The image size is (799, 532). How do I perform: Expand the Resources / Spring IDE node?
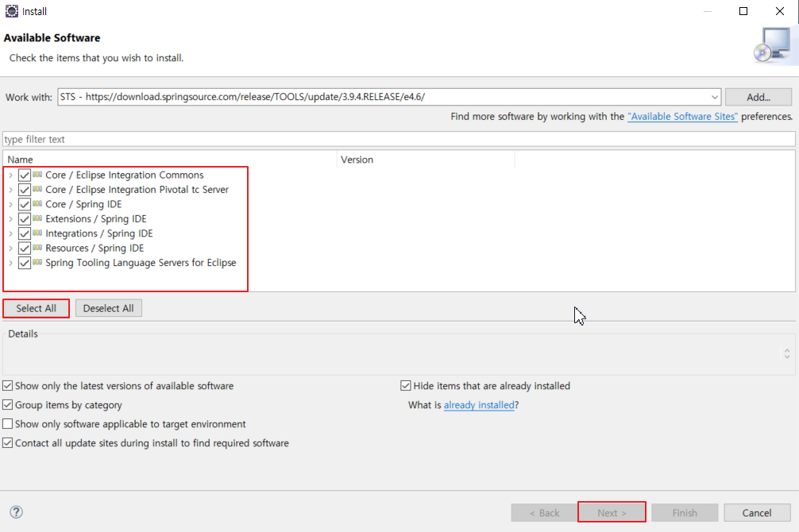click(10, 249)
